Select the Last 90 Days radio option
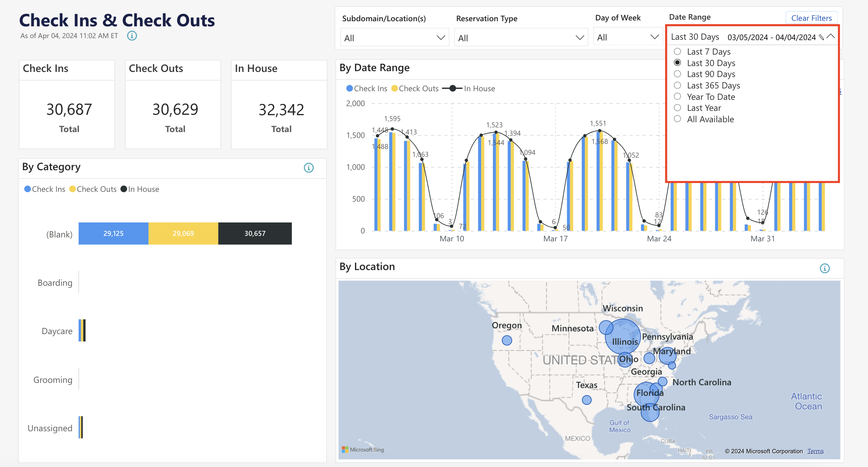The height and width of the screenshot is (467, 868). (x=677, y=74)
